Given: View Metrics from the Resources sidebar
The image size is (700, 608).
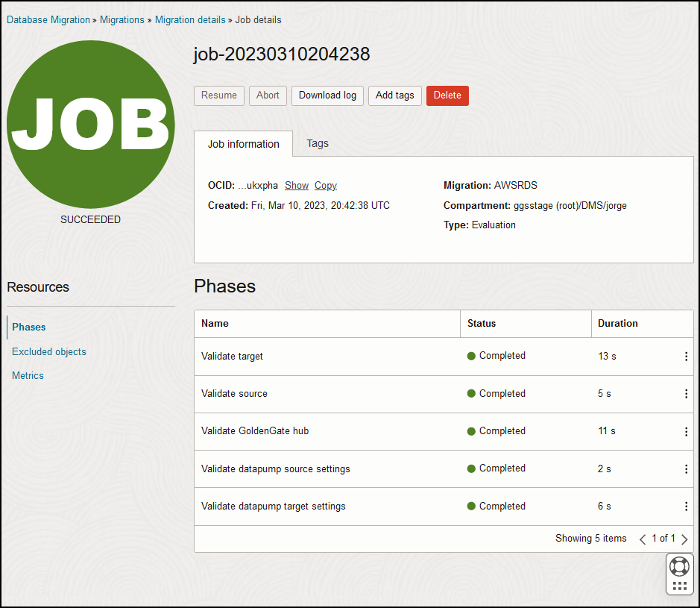Looking at the screenshot, I should coord(28,375).
